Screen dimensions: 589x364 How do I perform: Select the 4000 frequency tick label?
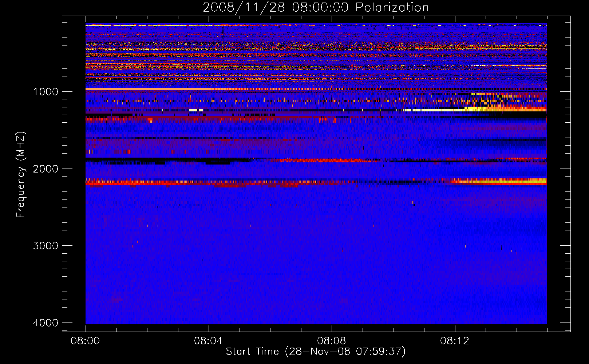(46, 323)
